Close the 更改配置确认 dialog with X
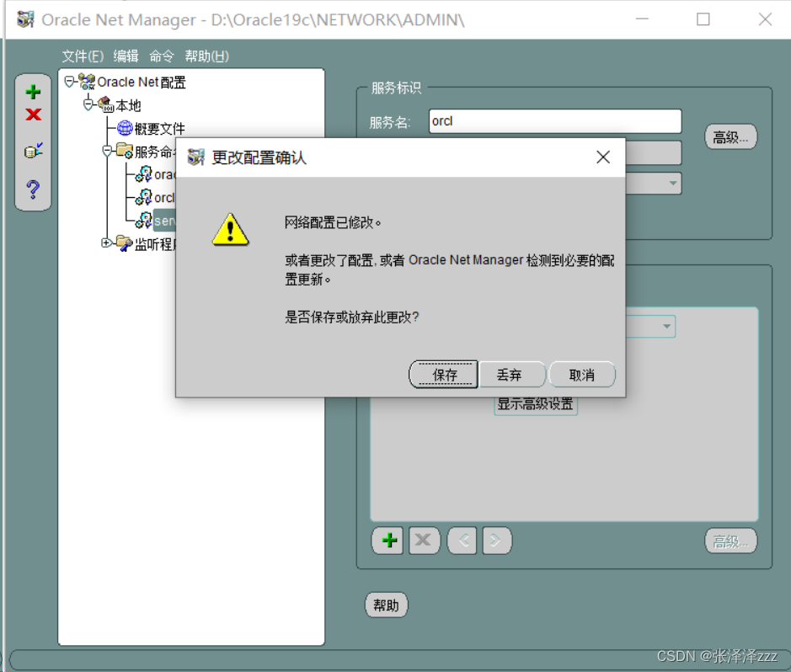791x672 pixels. pos(603,157)
